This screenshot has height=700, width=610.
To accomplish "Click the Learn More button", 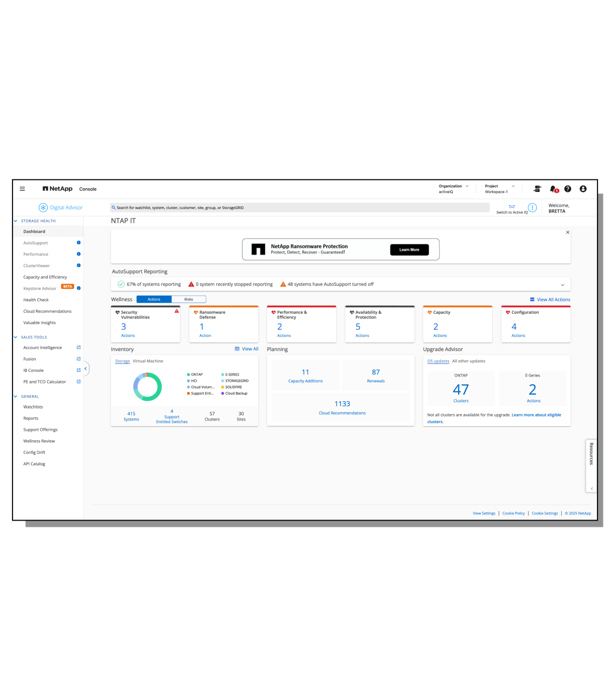I will click(409, 249).
